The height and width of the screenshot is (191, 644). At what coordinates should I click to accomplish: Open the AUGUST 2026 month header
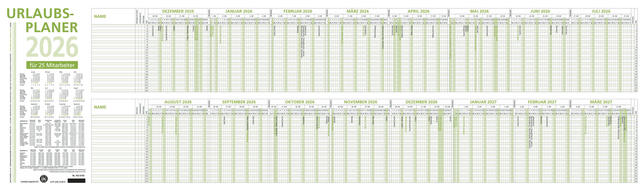[x=178, y=102]
